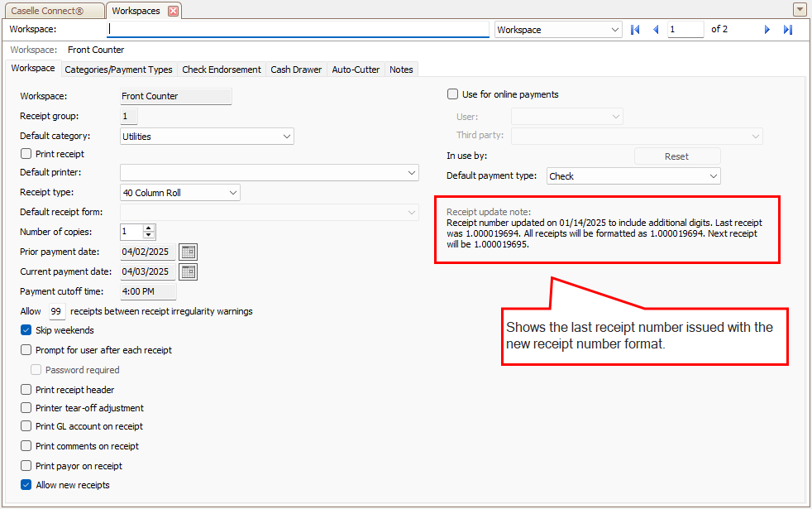Uncheck Allow new receipts
Viewport: 812px width, 509px height.
26,485
